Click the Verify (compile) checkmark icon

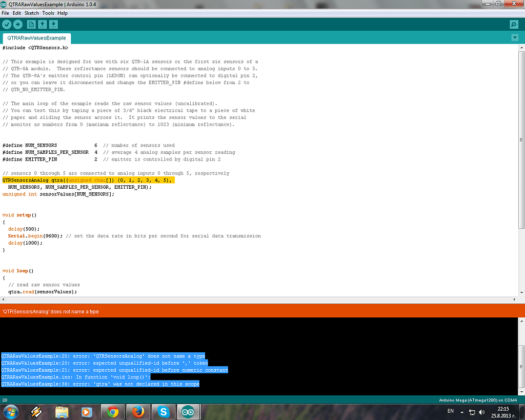[x=7, y=24]
